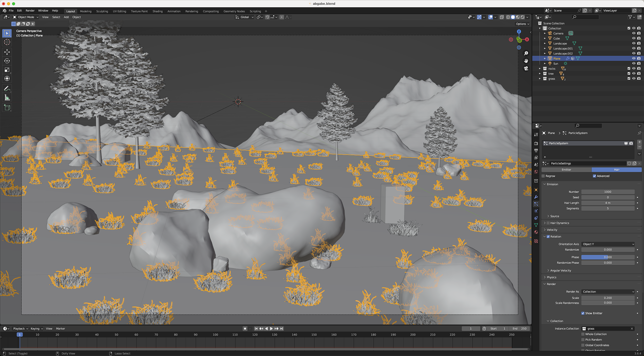
Task: Adjust the Number 1000 emission field
Action: coord(608,192)
